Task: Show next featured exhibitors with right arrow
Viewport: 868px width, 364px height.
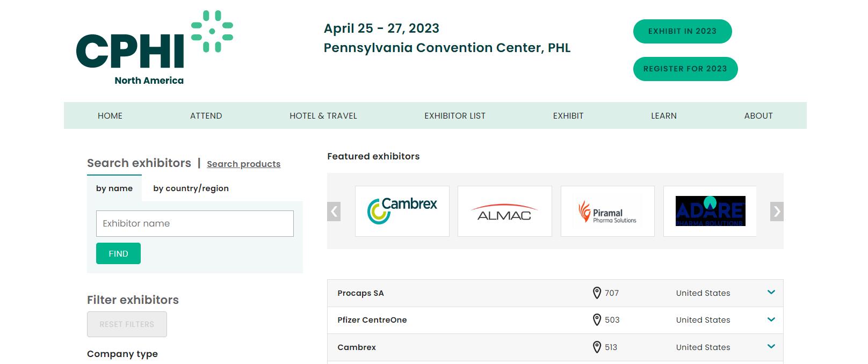Action: point(777,212)
